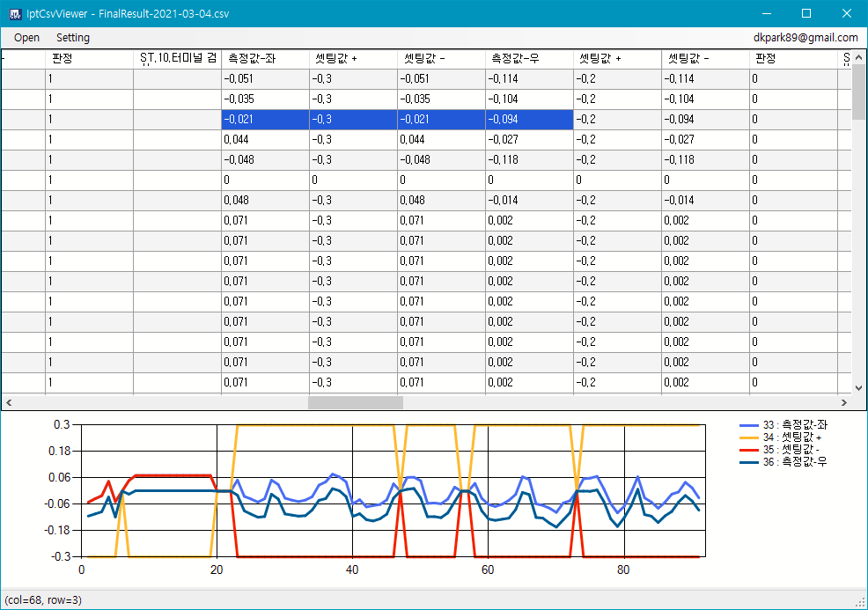868x610 pixels.
Task: Click the highlighted -0.094 cell
Action: [529, 120]
